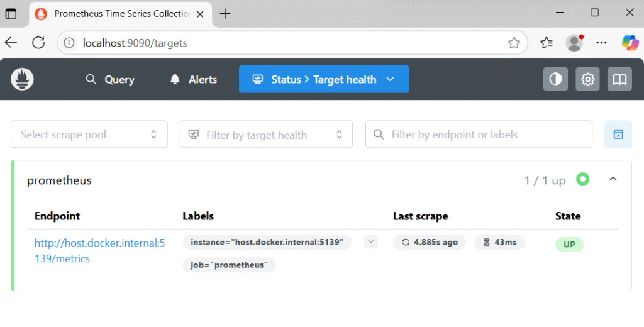This screenshot has height=327, width=644.
Task: Open the browser favorites list icon
Action: tap(547, 43)
